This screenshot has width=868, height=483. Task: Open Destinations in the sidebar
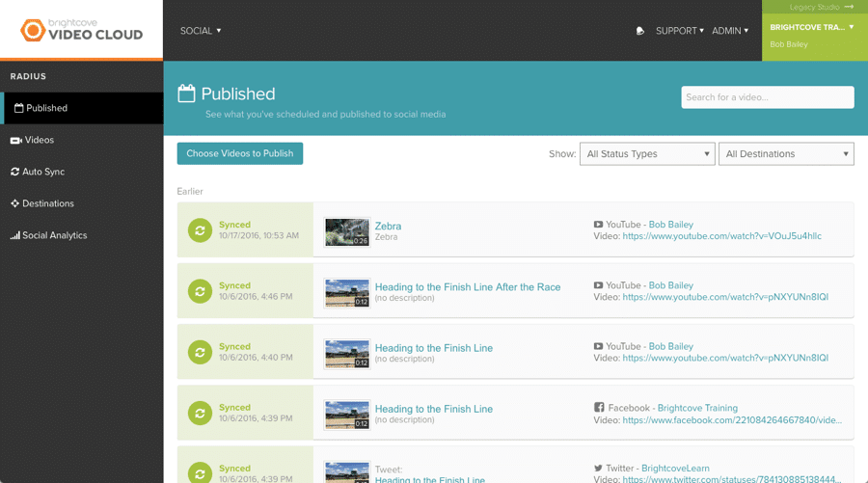click(x=82, y=203)
